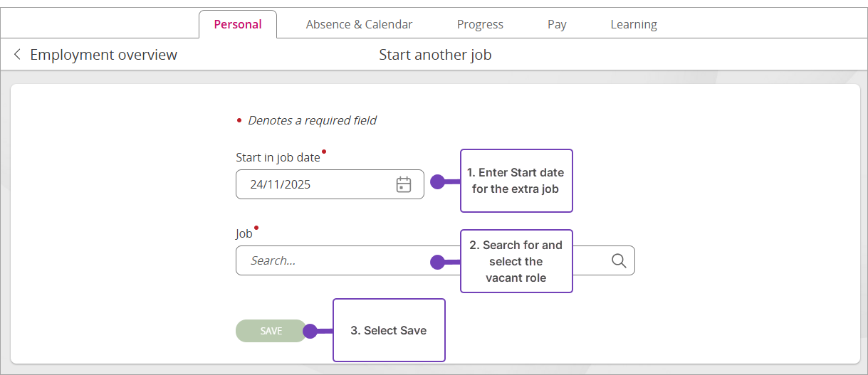
Task: Select the Pay tab
Action: [x=557, y=24]
